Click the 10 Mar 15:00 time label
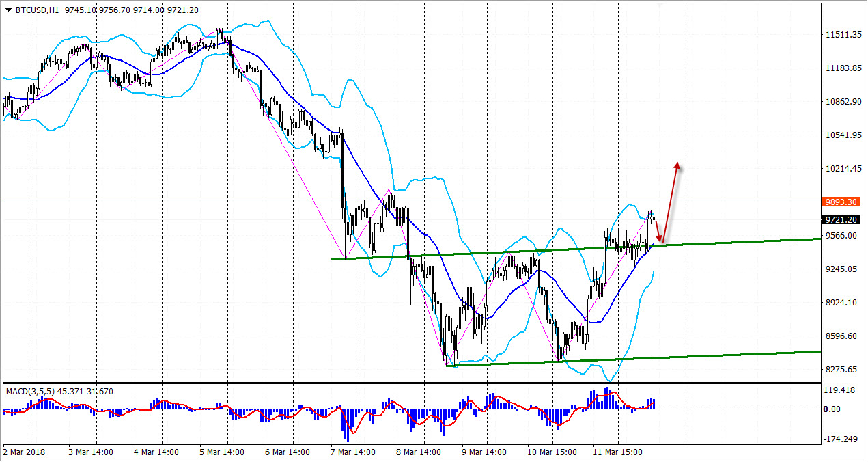This screenshot has width=868, height=462. point(552,452)
